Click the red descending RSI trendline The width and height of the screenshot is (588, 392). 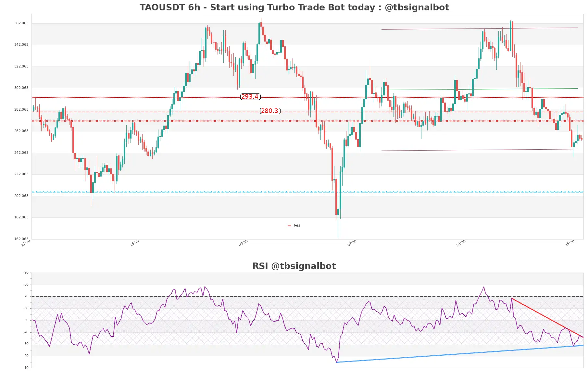tap(547, 318)
